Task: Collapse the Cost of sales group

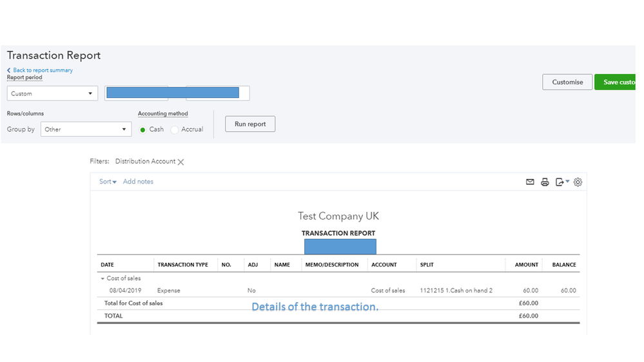Action: pos(102,278)
